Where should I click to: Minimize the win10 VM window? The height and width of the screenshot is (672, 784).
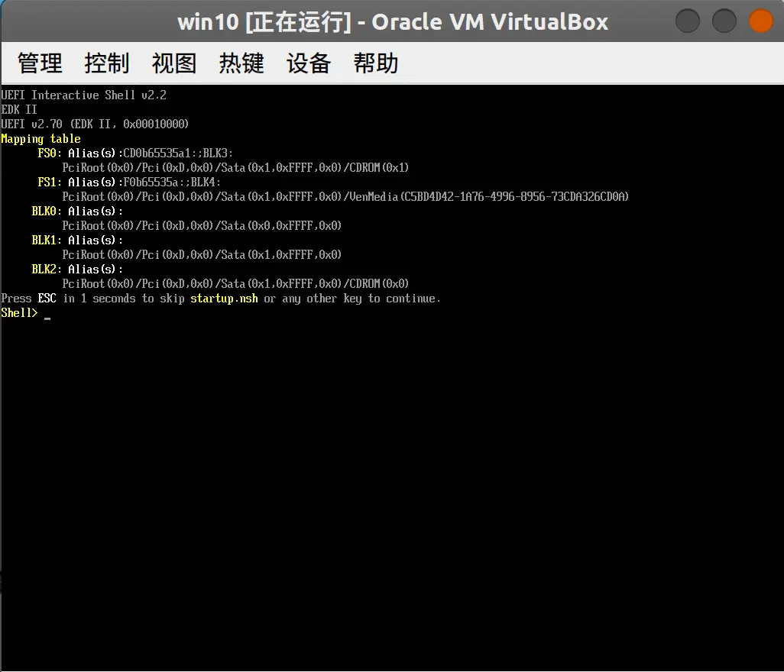coord(688,21)
